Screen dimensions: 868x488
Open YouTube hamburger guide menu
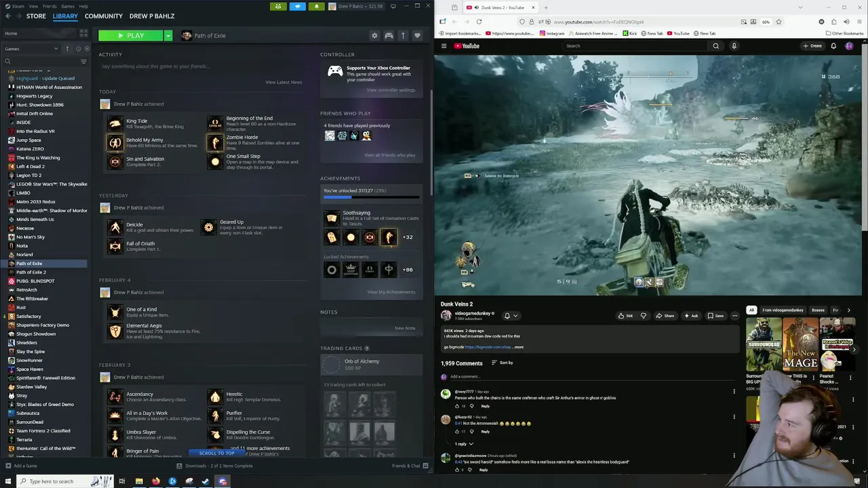click(444, 46)
